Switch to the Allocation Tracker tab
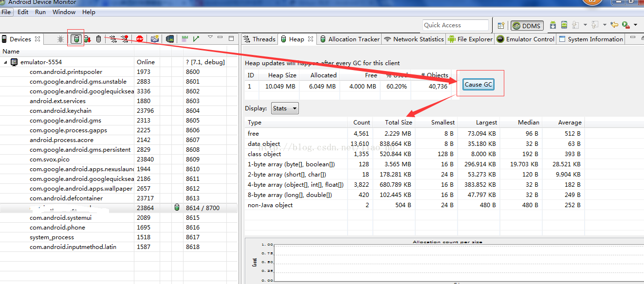 (350, 39)
